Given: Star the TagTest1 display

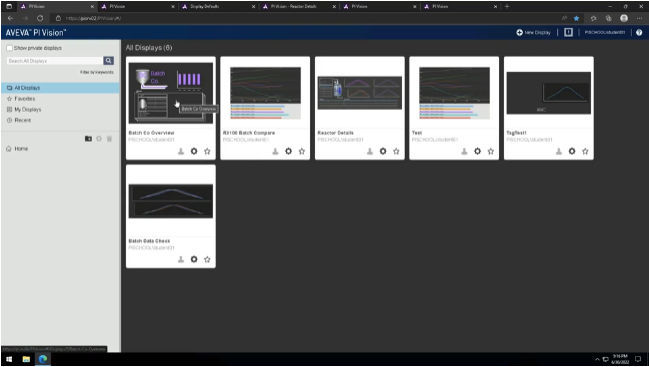Looking at the screenshot, I should point(585,151).
